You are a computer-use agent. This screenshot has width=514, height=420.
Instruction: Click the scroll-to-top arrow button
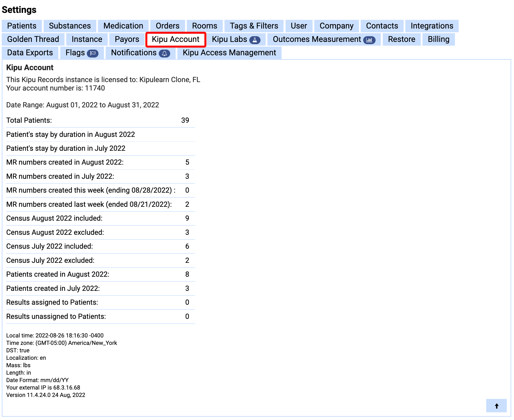496,406
